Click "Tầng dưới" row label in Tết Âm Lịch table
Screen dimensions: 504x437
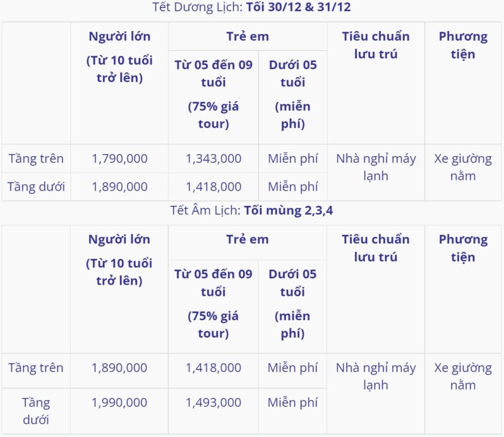[x=36, y=411]
